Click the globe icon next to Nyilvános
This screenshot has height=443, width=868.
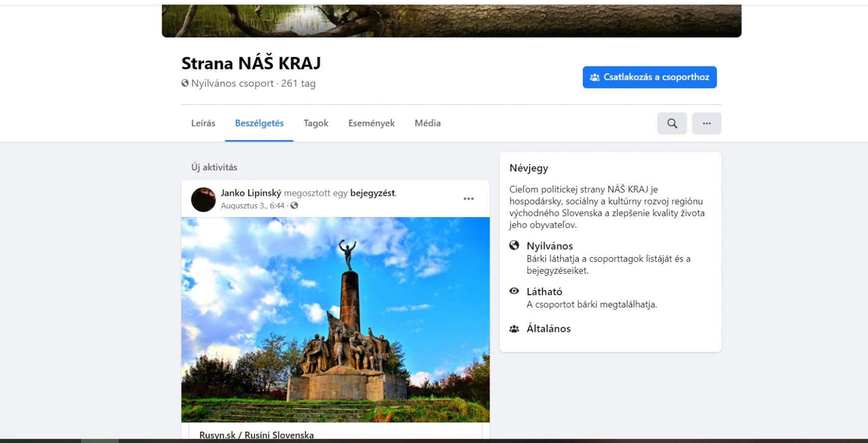pyautogui.click(x=514, y=245)
